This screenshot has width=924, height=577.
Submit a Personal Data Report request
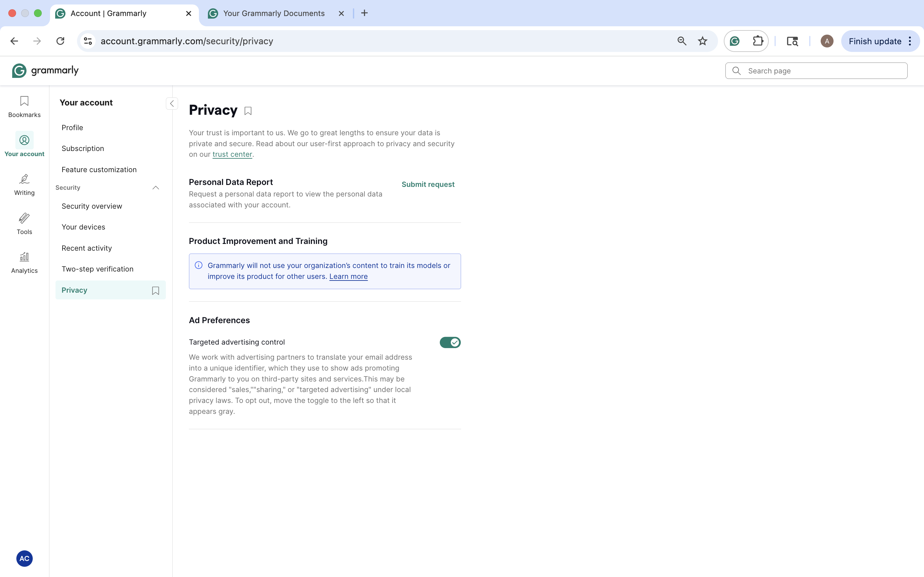[428, 184]
